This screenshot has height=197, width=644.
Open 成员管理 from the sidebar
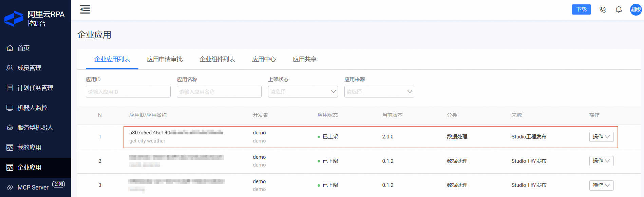(x=29, y=68)
